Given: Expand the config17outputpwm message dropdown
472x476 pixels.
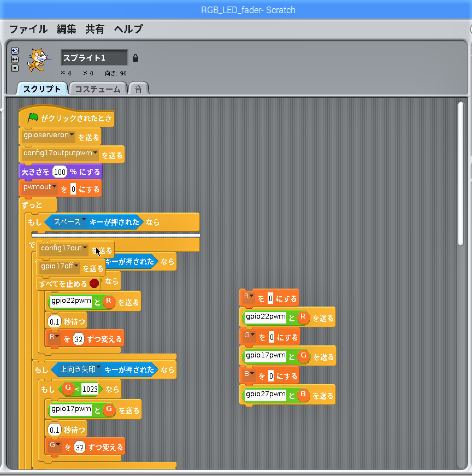Looking at the screenshot, I should click(95, 154).
